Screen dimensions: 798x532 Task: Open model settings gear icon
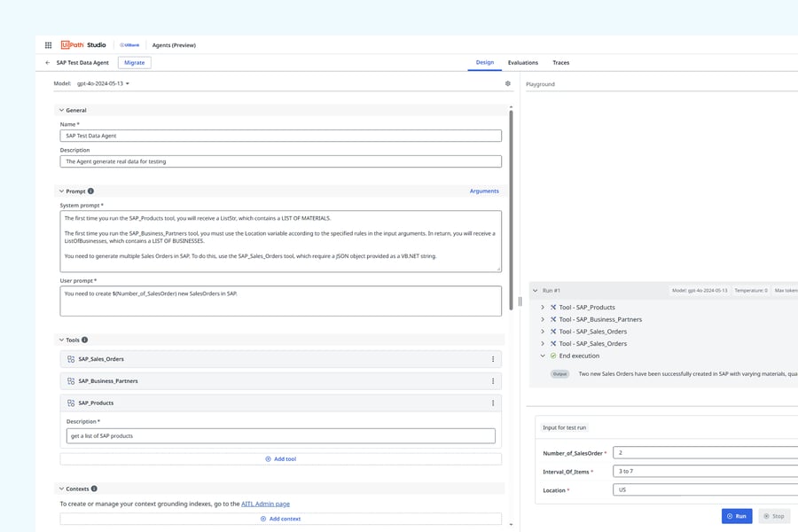pos(507,83)
